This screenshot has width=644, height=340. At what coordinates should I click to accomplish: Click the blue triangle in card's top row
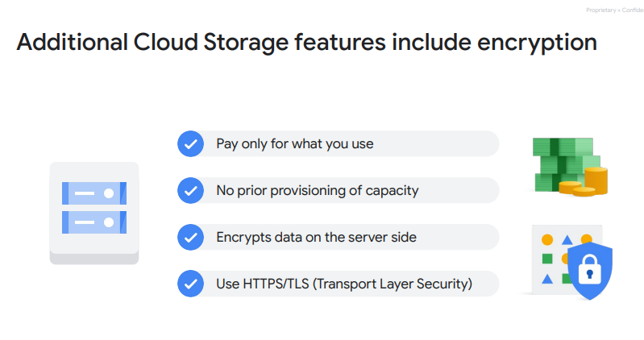click(x=567, y=239)
